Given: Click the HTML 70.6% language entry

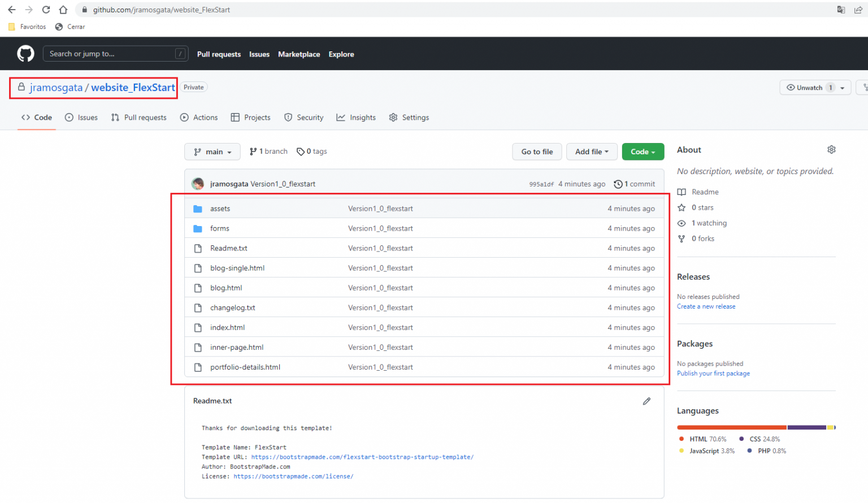Looking at the screenshot, I should [x=703, y=439].
